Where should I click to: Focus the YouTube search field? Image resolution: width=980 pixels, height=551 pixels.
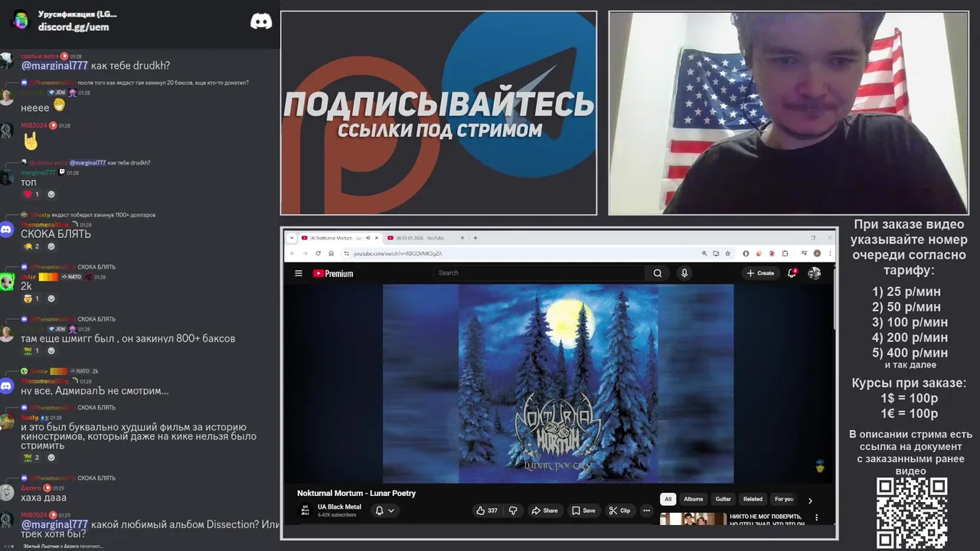coord(539,273)
